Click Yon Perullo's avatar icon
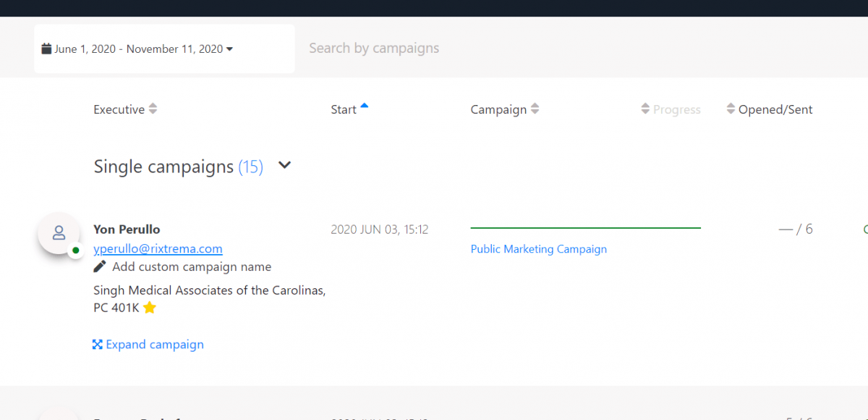Screen dimensions: 868x420 [59, 233]
